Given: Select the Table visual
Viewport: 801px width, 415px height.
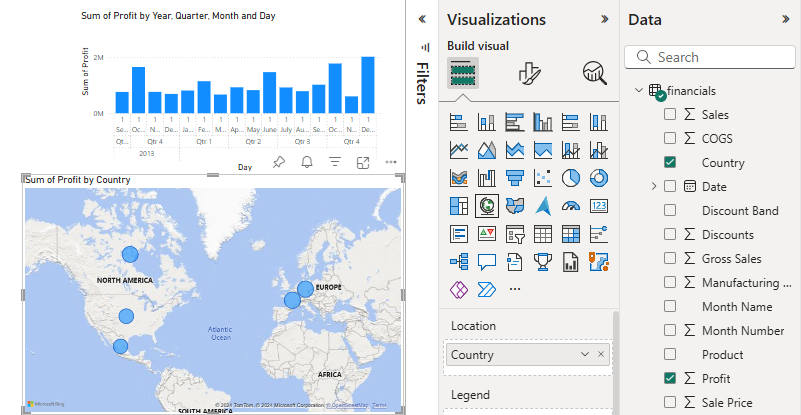Looking at the screenshot, I should [543, 234].
